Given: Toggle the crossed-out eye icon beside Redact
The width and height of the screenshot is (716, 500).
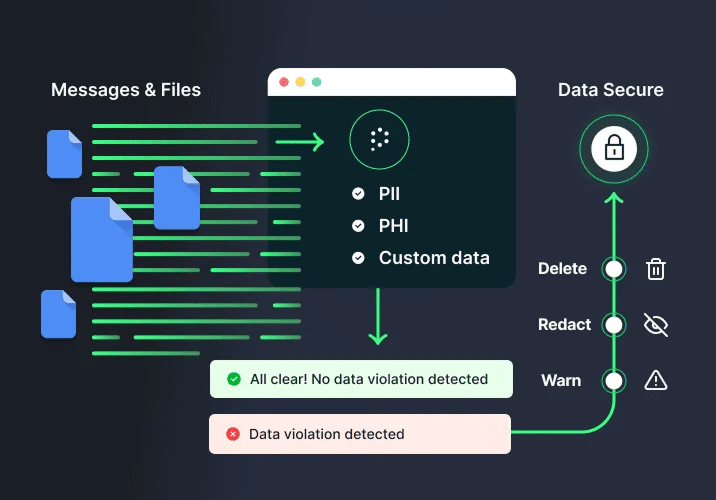Looking at the screenshot, I should pyautogui.click(x=655, y=325).
